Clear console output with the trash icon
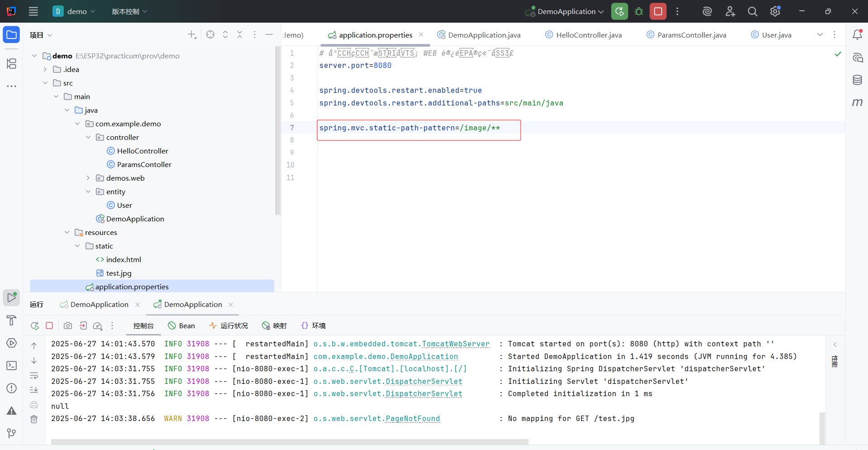The image size is (868, 450). tap(34, 419)
